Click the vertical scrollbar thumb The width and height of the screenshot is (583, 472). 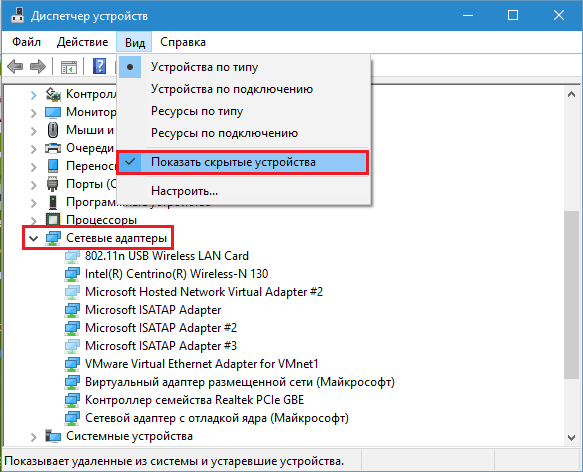pyautogui.click(x=571, y=295)
